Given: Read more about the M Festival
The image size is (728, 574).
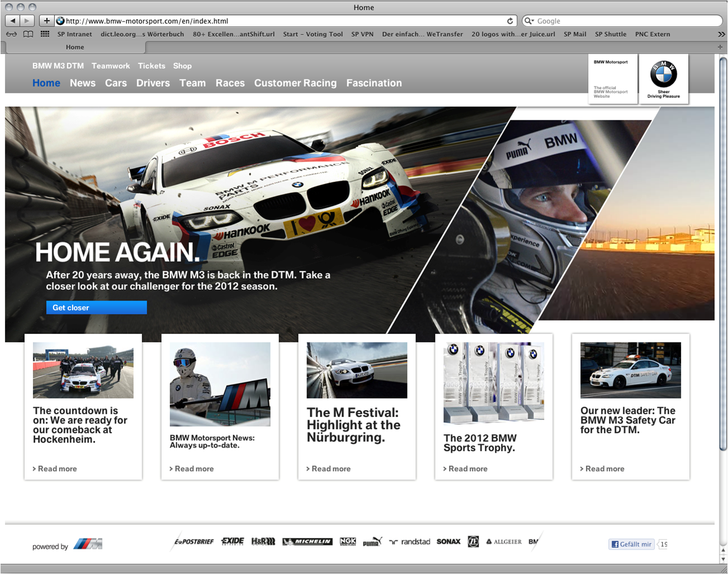Looking at the screenshot, I should (x=330, y=469).
